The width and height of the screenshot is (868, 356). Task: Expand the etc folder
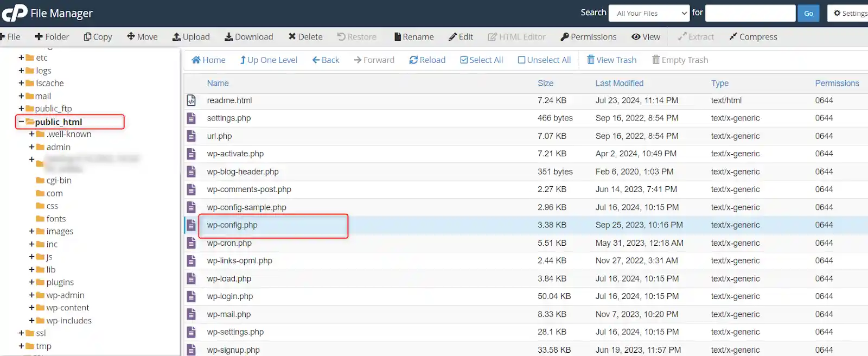click(22, 58)
